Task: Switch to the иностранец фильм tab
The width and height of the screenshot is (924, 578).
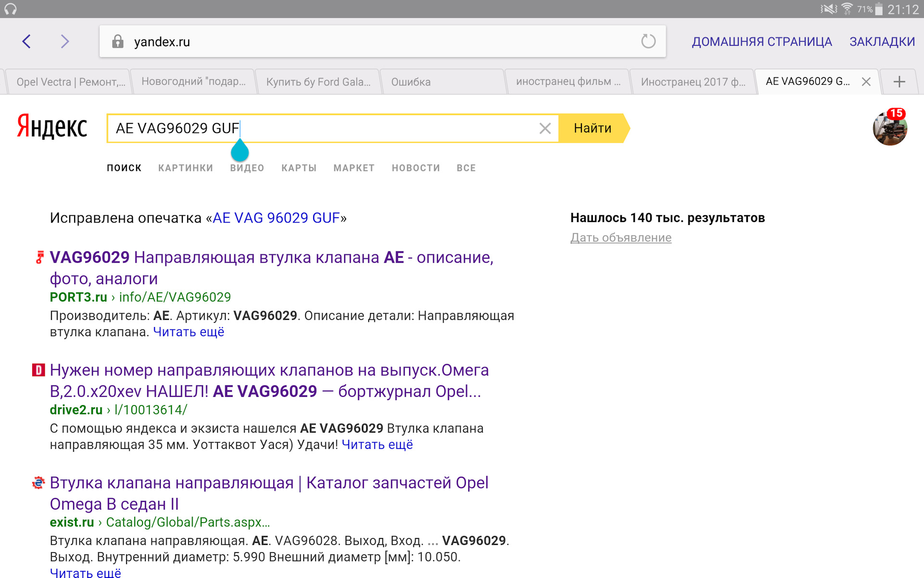Action: tap(568, 82)
